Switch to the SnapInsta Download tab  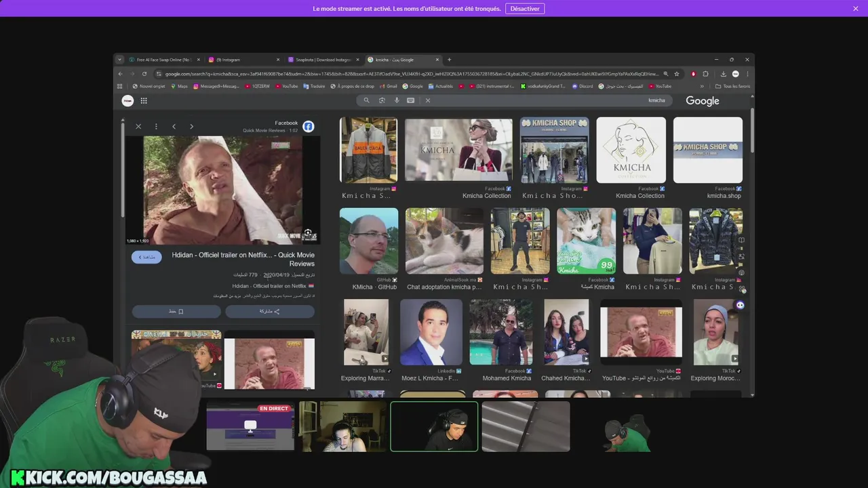[x=323, y=60]
